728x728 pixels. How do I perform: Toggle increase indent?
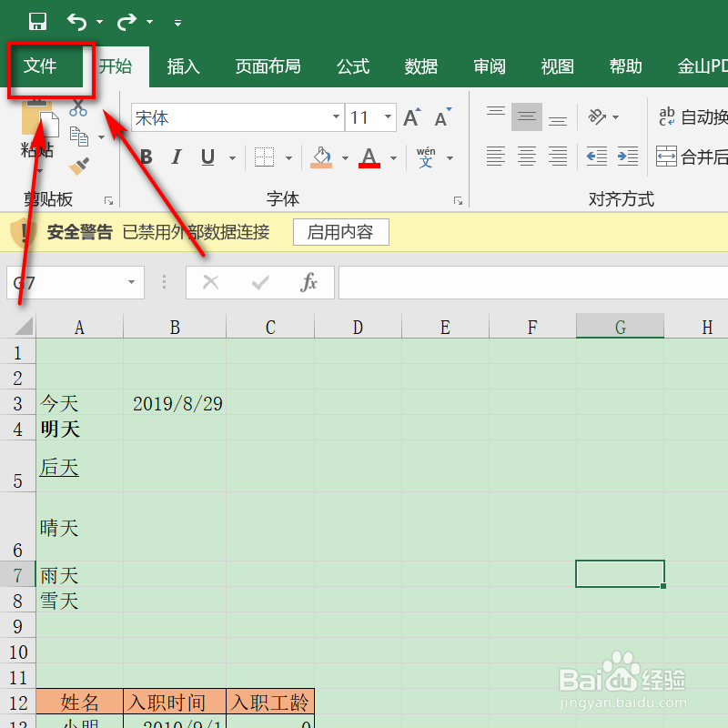coord(627,157)
